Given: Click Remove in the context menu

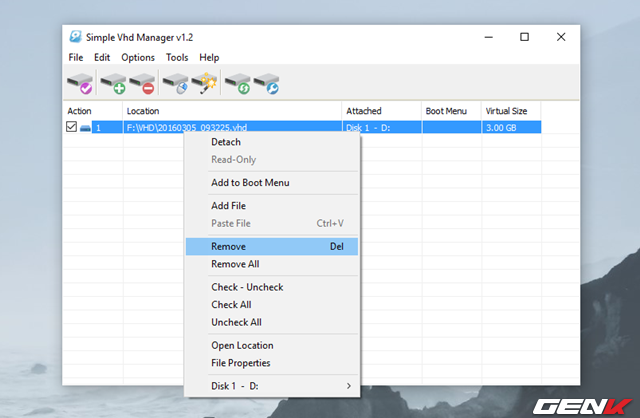Looking at the screenshot, I should 272,247.
